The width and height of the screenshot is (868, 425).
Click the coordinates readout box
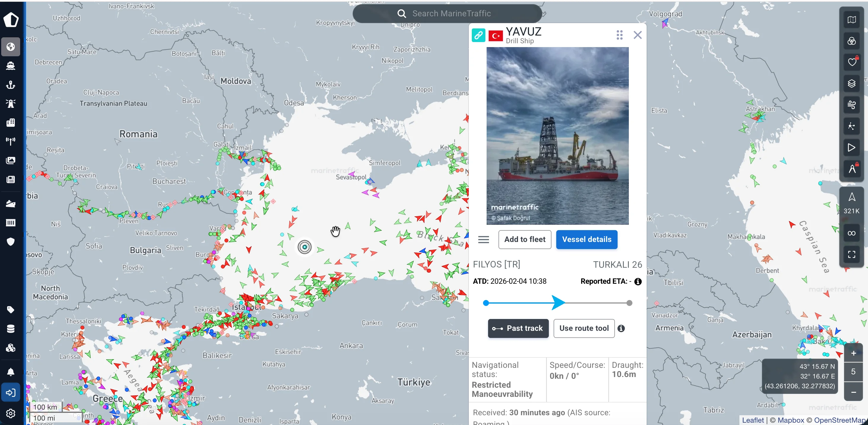pos(800,376)
